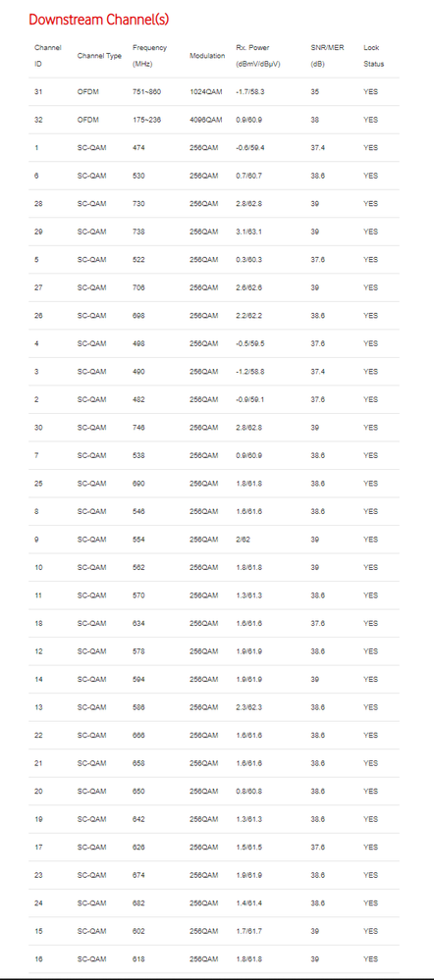Select the 1024QAM modulation cell
This screenshot has height=980, width=434.
[205, 92]
